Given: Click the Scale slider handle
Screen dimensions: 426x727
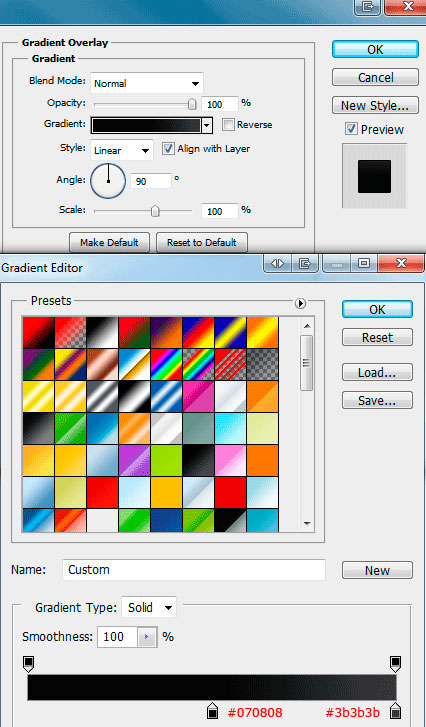Looking at the screenshot, I should point(155,211).
